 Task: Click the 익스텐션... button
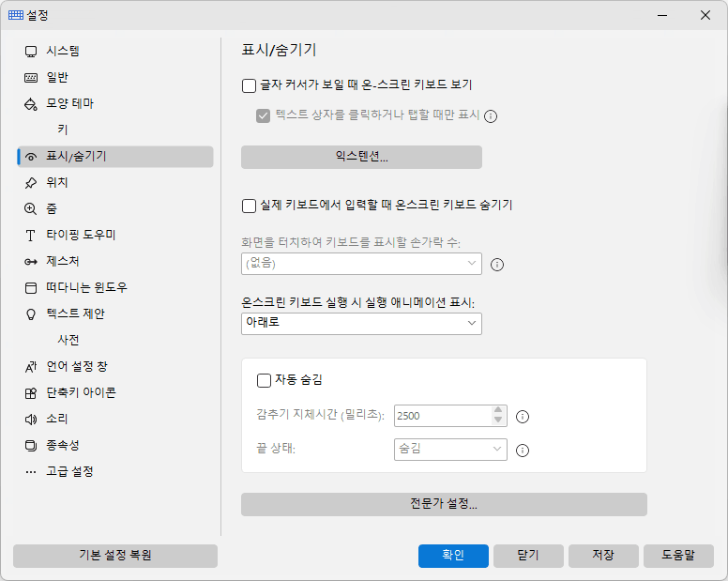[x=361, y=157]
